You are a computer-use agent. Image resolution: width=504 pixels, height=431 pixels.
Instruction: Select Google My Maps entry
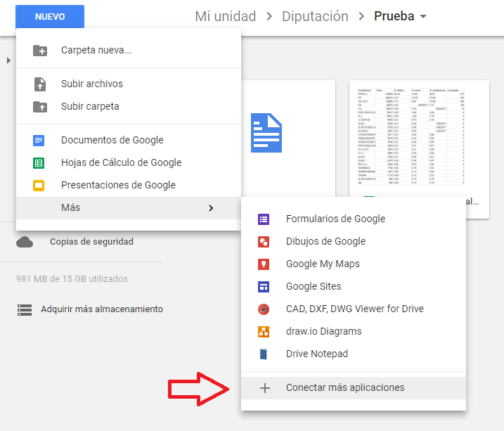[x=354, y=264]
